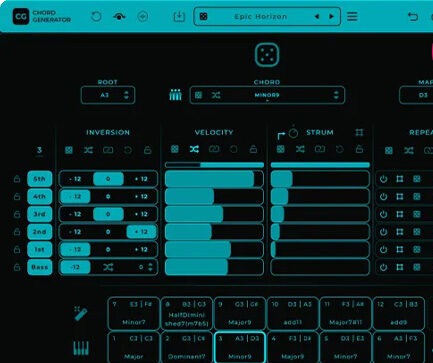433x363 pixels.
Task: Click the Velocity dice randomize icon
Action: [x=175, y=149]
